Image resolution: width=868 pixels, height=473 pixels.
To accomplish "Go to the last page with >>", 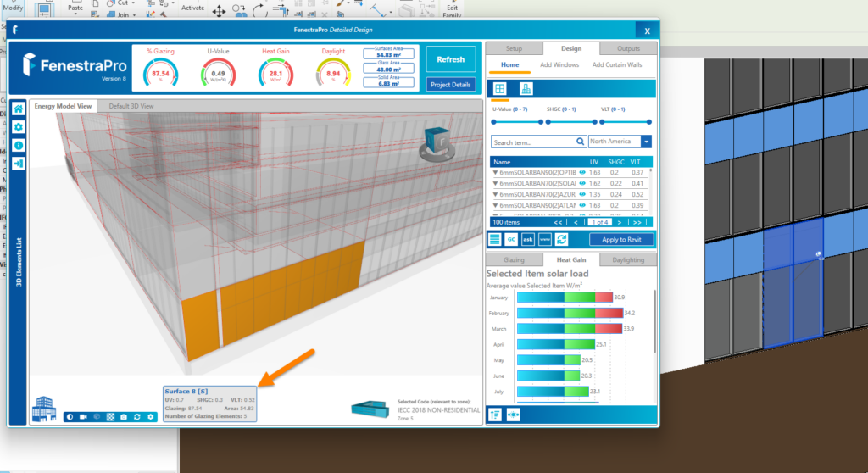I will 637,223.
